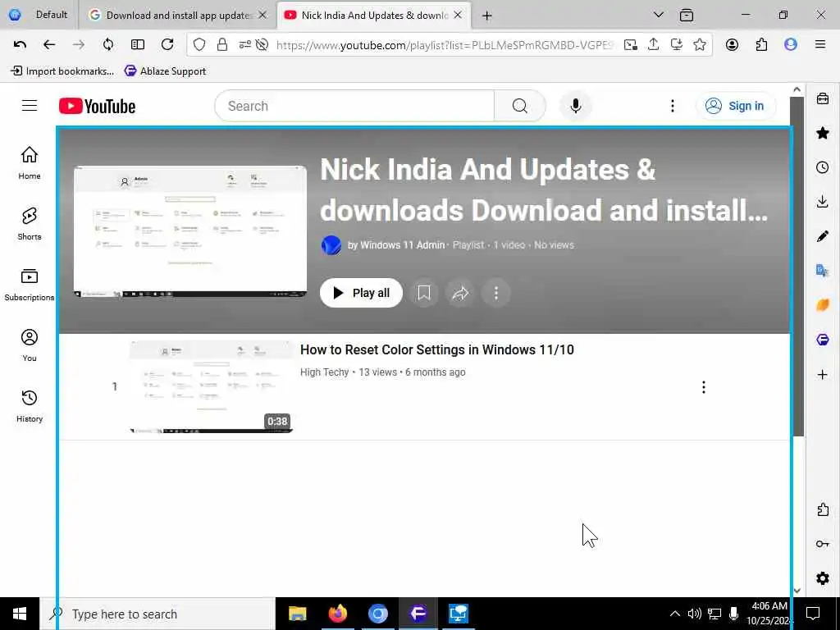Screen dimensions: 840x630
Task: Close the Nick India And Updates tab
Action: point(458,15)
